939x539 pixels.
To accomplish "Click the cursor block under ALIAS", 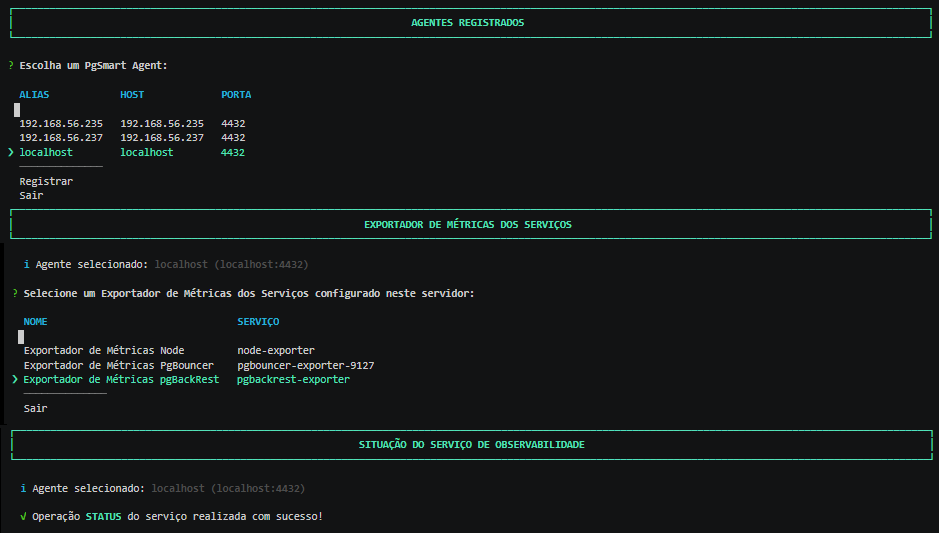I will pyautogui.click(x=17, y=110).
